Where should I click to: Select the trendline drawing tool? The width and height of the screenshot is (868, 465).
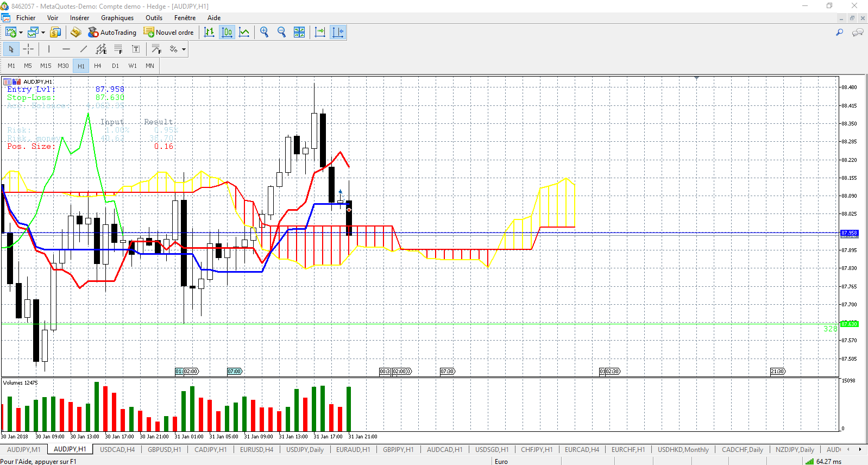(84, 49)
